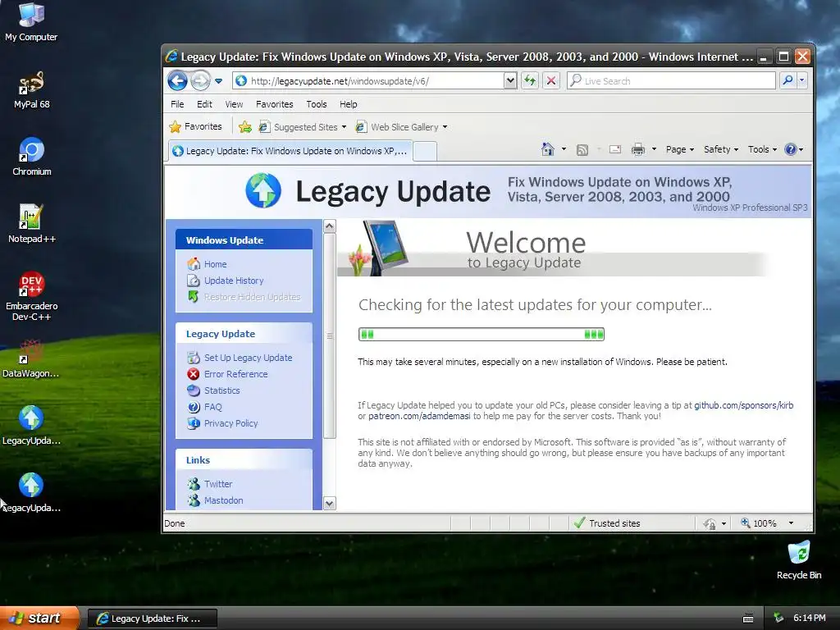Click the IE Back navigation button
Screen dimensions: 840x630
click(177, 81)
